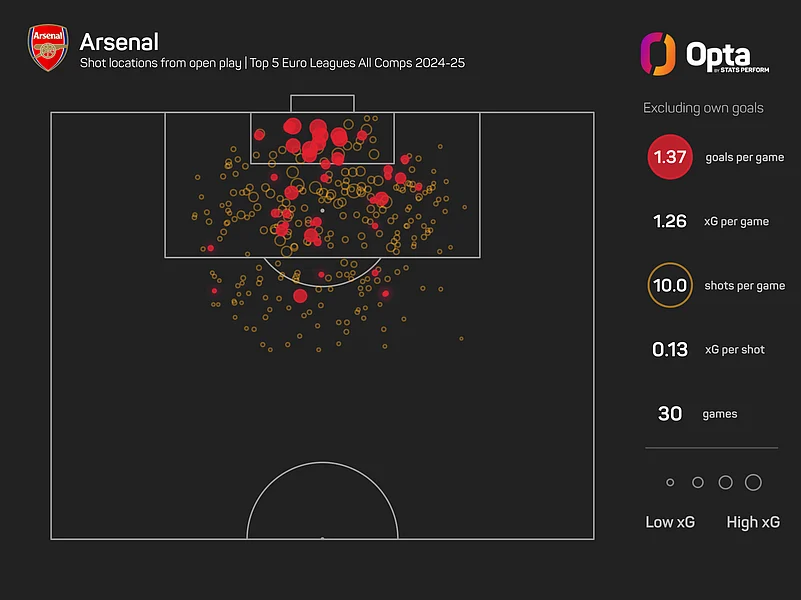Click the 'High xG' legend label
Viewport: 801px width, 600px height.
(753, 522)
